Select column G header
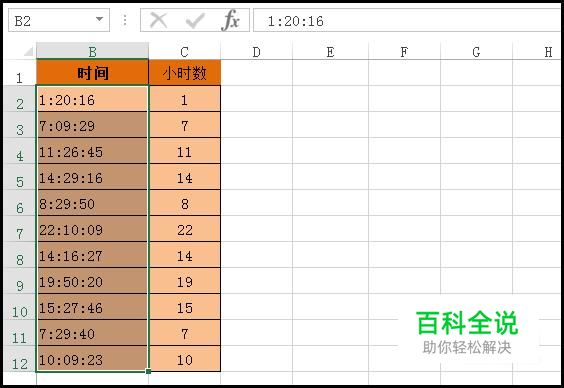564x388 pixels. click(x=476, y=51)
